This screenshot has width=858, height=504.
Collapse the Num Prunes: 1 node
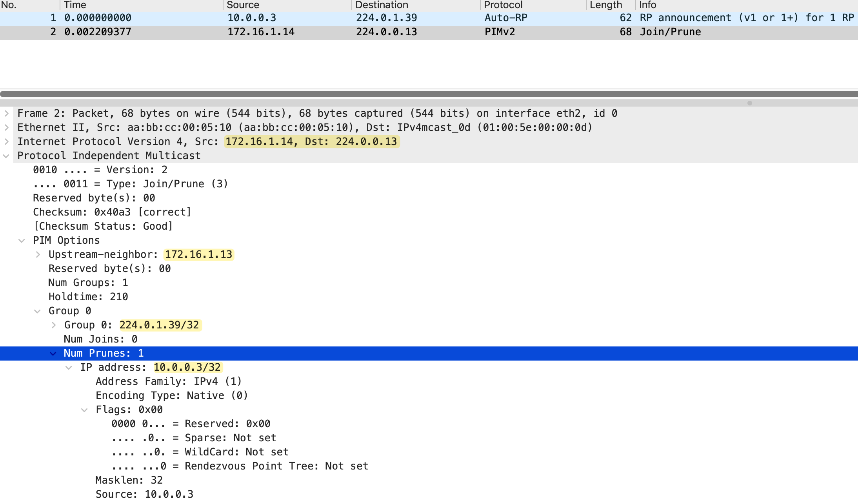tap(53, 354)
